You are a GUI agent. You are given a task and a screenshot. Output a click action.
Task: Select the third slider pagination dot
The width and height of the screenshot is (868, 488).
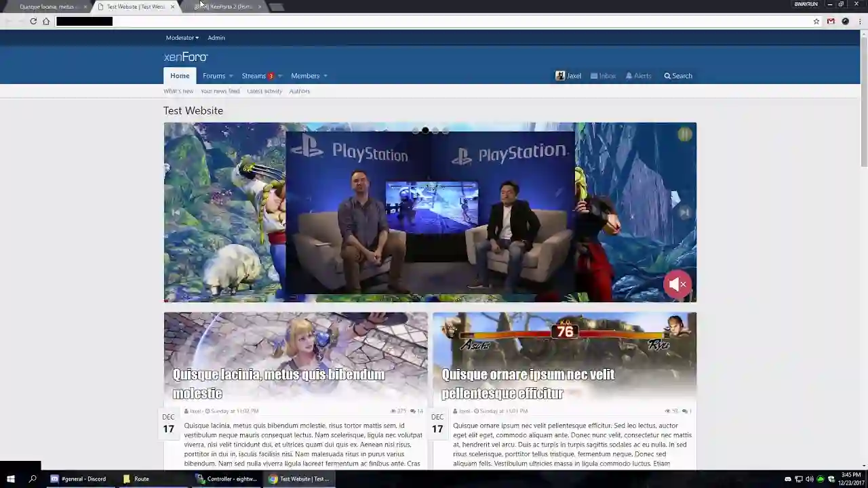[x=435, y=131]
